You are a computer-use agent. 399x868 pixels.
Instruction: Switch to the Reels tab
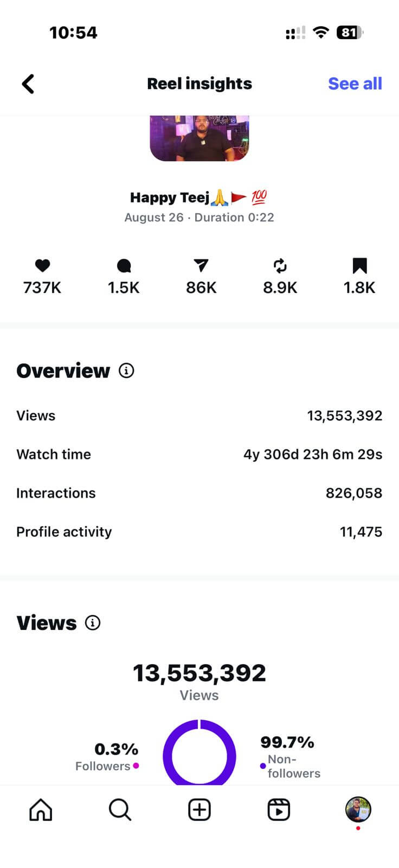[x=279, y=810]
